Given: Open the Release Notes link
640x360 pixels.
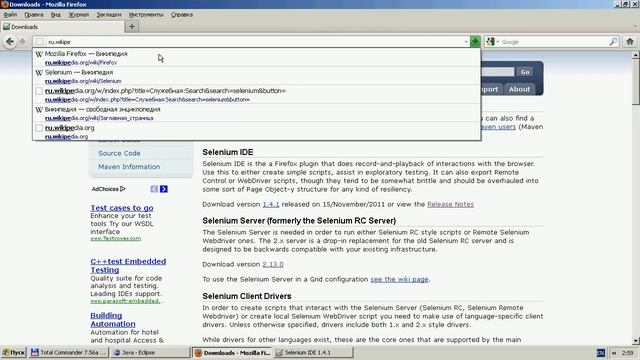Looking at the screenshot, I should pos(450,204).
